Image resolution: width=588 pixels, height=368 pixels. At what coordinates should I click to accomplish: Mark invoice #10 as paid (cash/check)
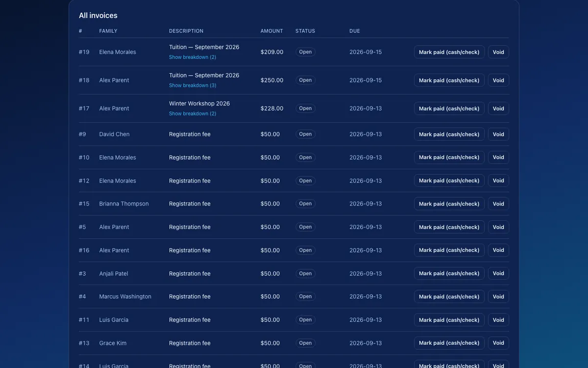point(449,158)
